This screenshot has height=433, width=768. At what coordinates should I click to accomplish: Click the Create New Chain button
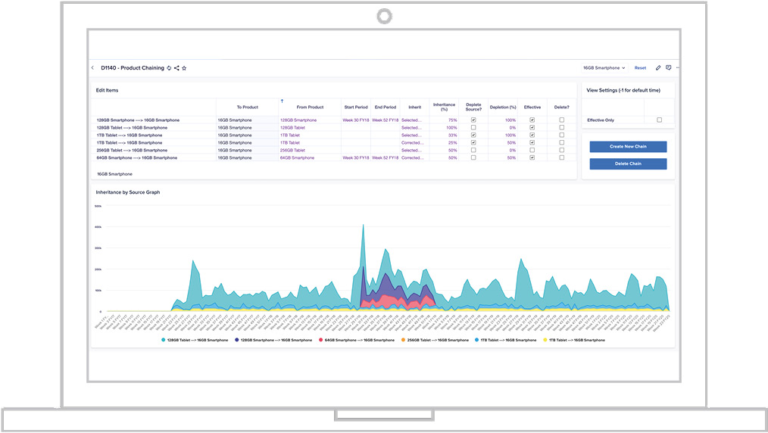point(628,146)
